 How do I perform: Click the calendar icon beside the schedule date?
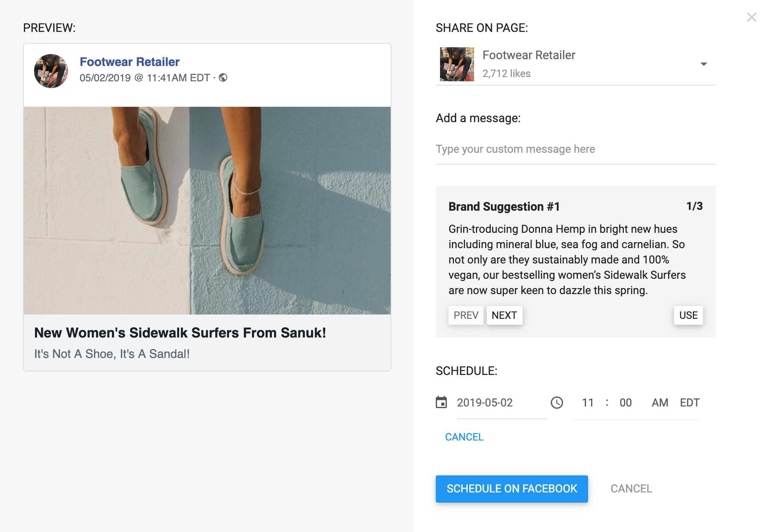441,402
